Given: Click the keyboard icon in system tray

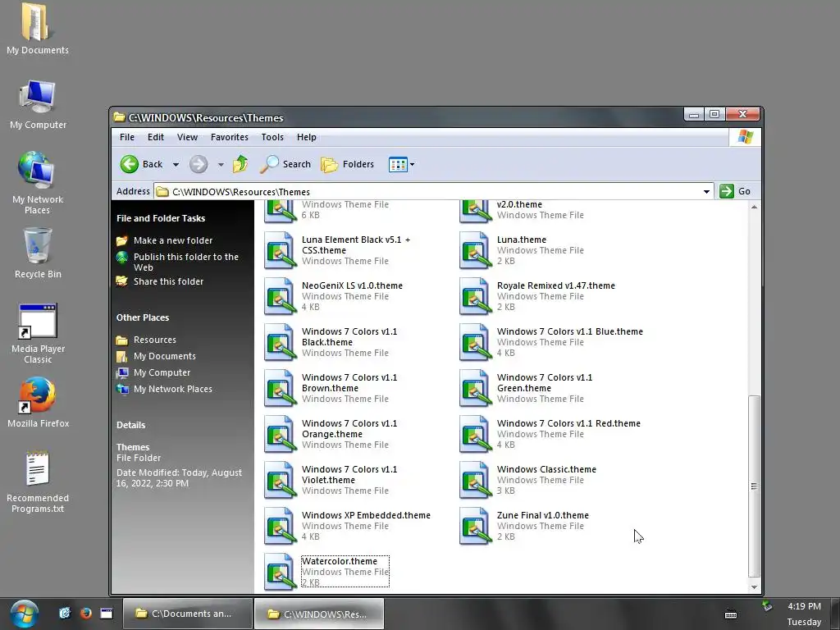Looking at the screenshot, I should point(731,614).
